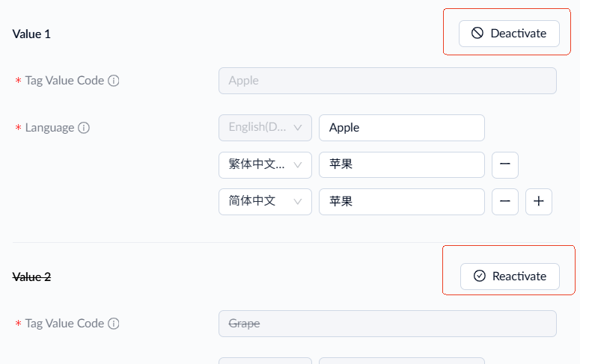The image size is (589, 364).
Task: Click the struck-through Grape code field
Action: 387,324
